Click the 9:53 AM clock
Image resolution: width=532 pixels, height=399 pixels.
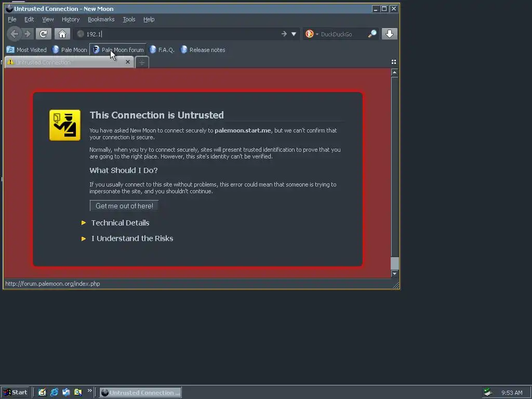click(512, 393)
